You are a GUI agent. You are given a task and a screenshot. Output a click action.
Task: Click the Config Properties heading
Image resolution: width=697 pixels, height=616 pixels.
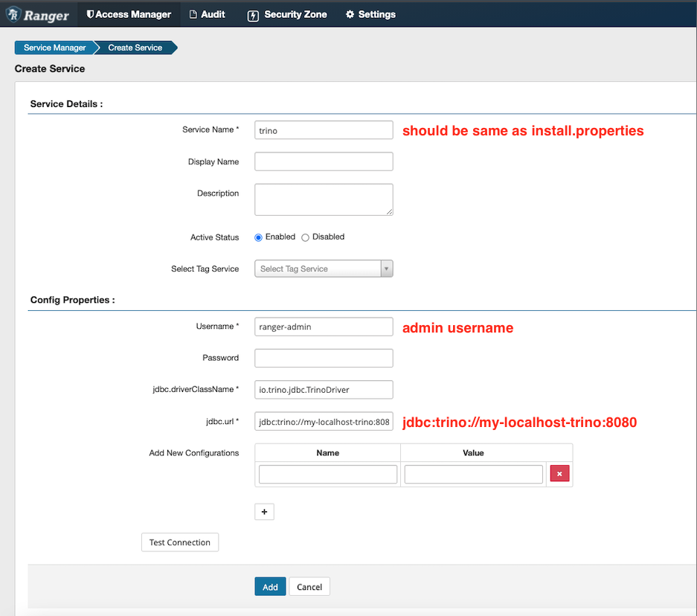72,300
